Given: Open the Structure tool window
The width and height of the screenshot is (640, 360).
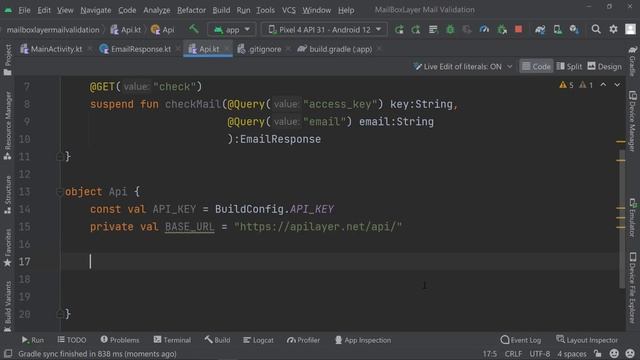Looking at the screenshot, I should (7, 195).
